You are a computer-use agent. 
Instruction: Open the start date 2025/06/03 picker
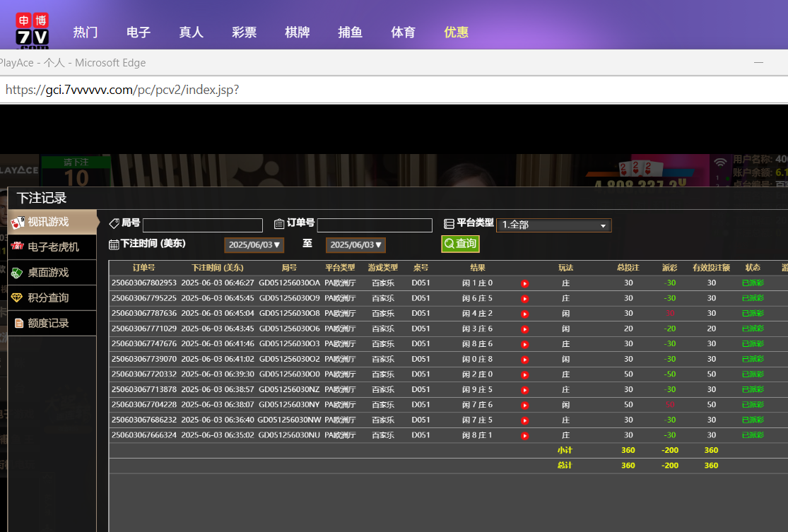click(x=255, y=245)
